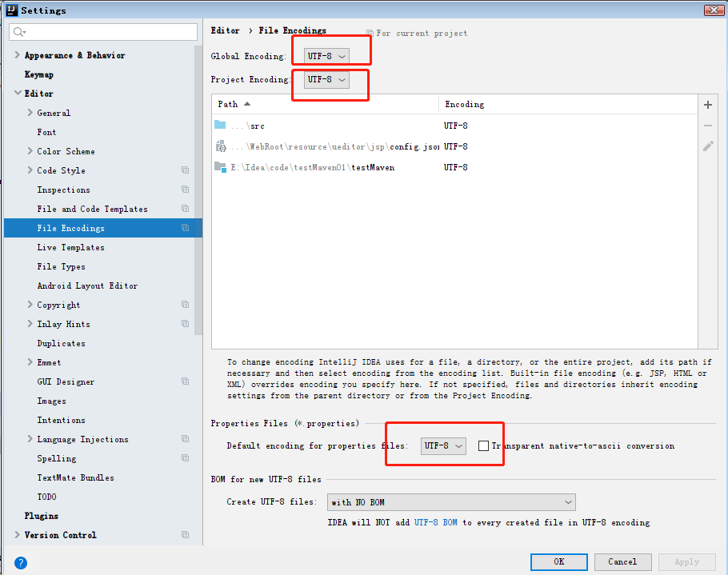The image size is (728, 575).
Task: Click the src folder icon
Action: pos(220,125)
